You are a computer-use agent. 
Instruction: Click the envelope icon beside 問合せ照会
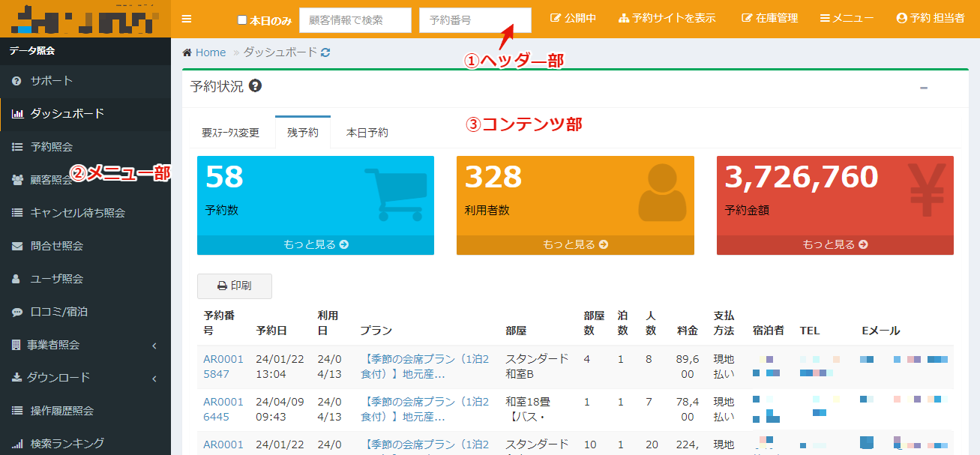coord(16,246)
